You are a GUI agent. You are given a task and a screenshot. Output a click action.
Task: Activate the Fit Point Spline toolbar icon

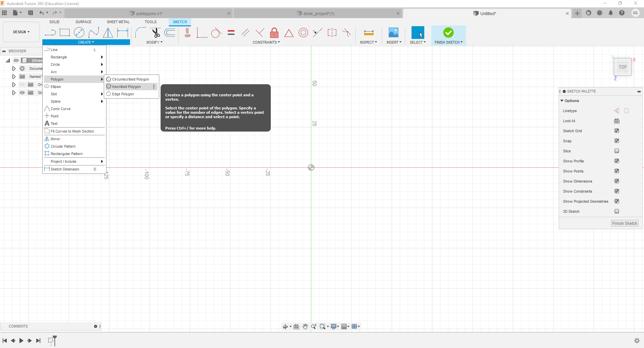click(x=94, y=33)
